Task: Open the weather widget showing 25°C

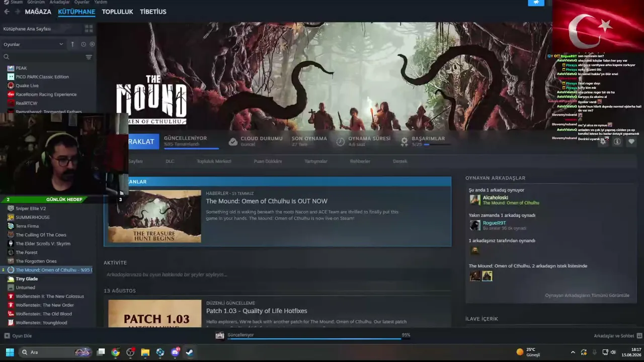Action: (x=528, y=352)
